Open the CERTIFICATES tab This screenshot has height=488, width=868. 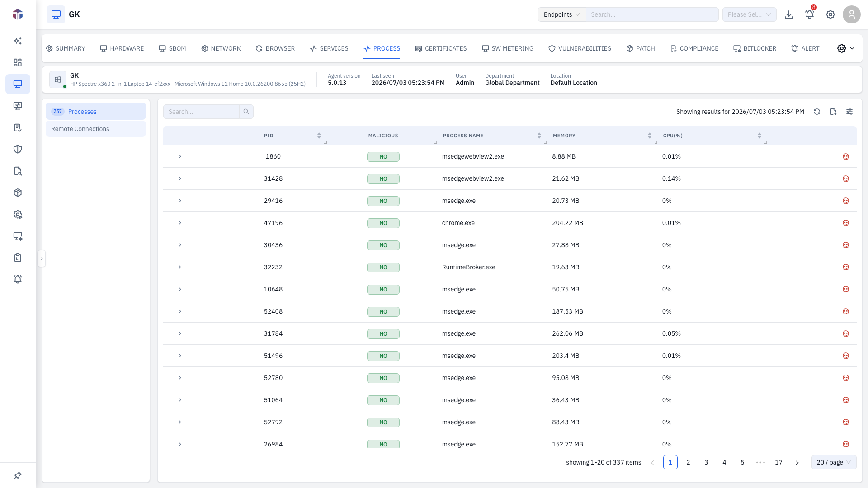click(x=441, y=48)
